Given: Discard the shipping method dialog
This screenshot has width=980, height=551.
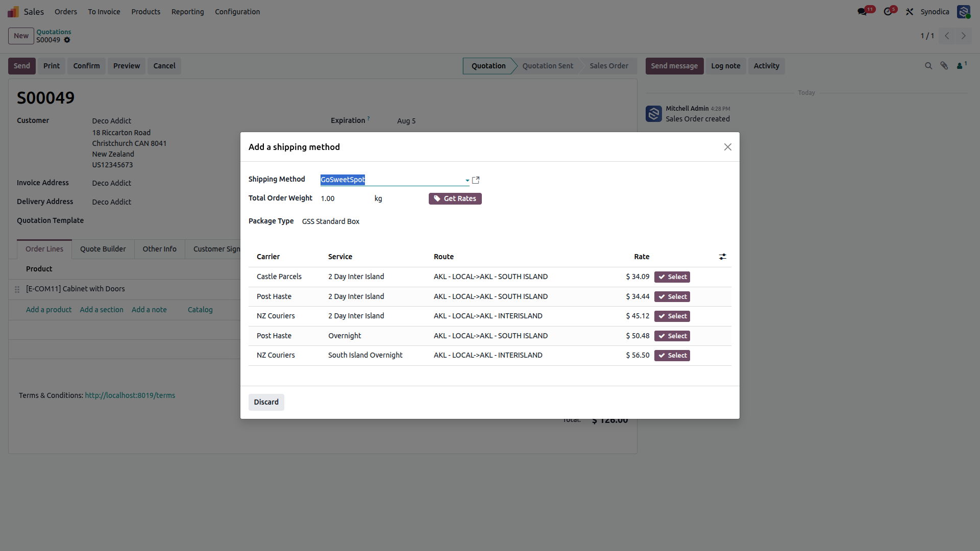Looking at the screenshot, I should click(x=266, y=402).
